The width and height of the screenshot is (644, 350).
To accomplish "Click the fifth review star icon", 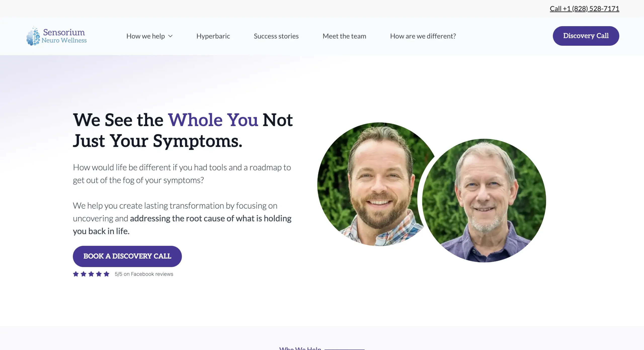I will coord(106,274).
